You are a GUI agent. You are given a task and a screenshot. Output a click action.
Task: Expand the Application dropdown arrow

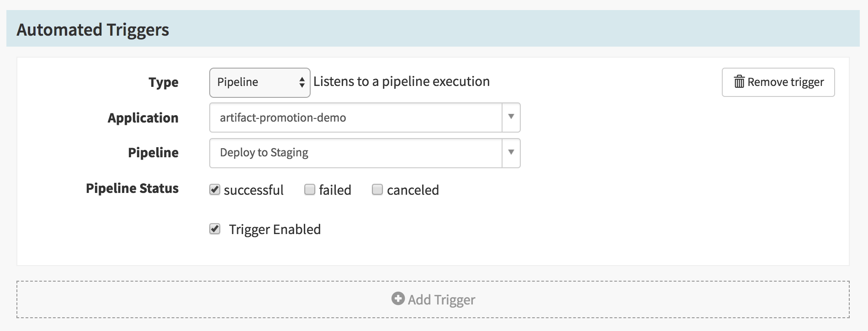point(511,117)
